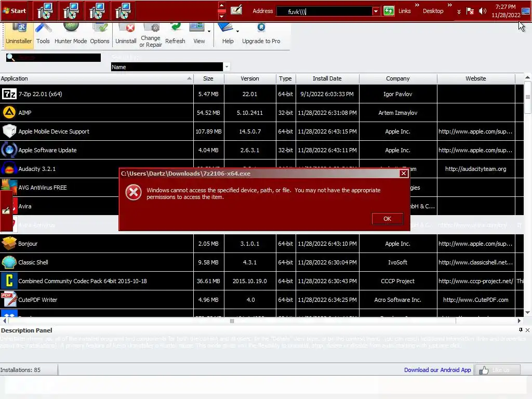The width and height of the screenshot is (532, 399).
Task: Open the audacityteam.org website cell
Action: [x=476, y=169]
